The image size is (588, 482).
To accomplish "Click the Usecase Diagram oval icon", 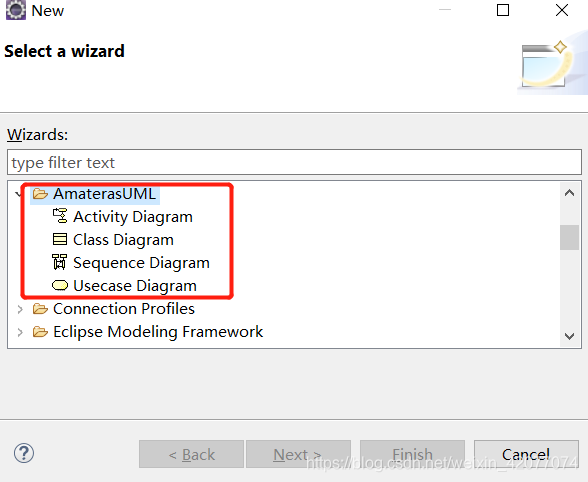I will point(60,285).
